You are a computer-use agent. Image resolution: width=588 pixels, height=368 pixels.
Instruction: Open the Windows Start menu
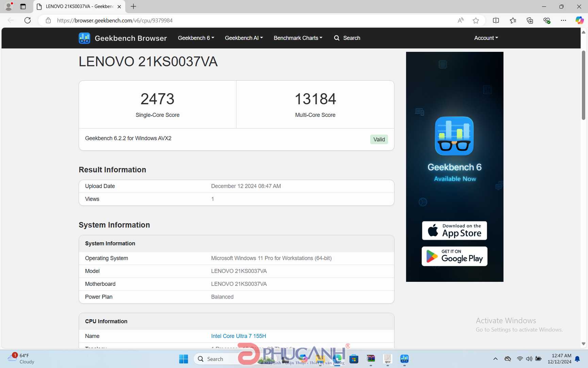coord(183,359)
